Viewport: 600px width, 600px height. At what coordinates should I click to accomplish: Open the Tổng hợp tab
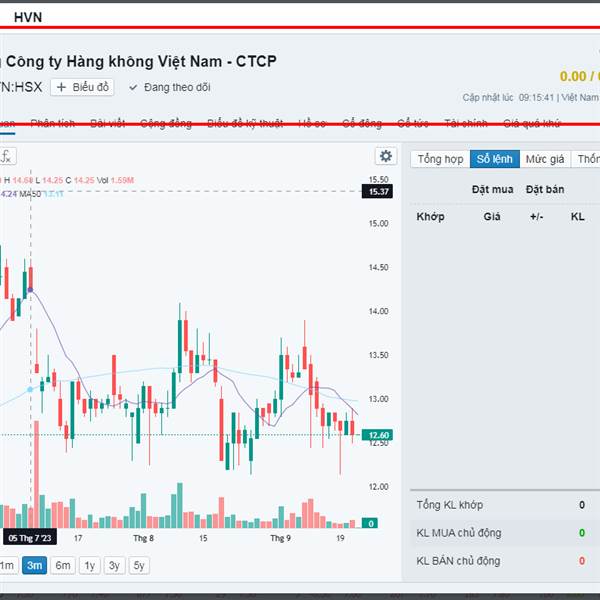(440, 159)
